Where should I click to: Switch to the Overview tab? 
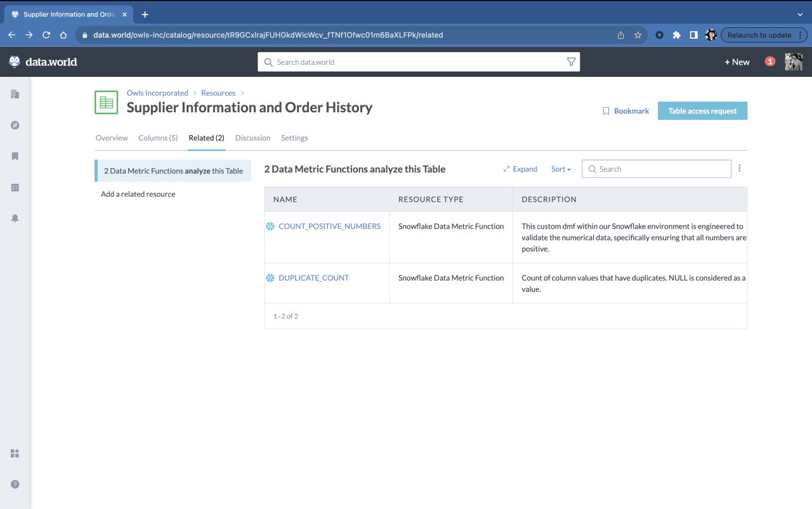click(112, 138)
